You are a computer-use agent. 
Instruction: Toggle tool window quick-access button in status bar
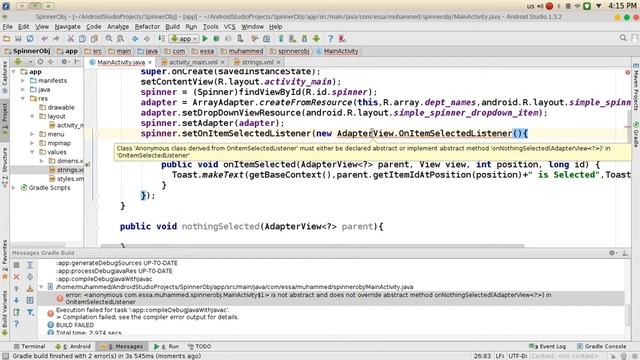(5, 356)
